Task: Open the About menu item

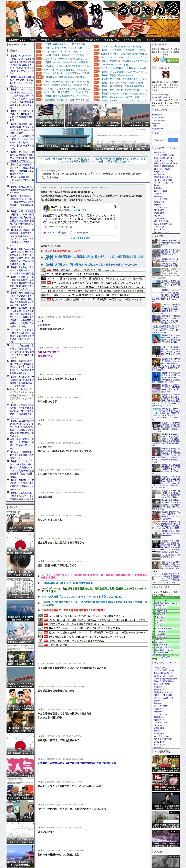Action: click(33, 39)
